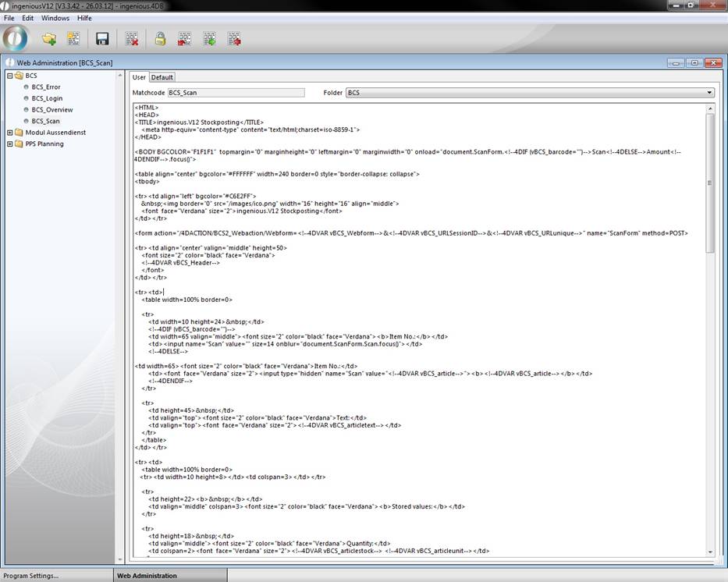Open the Folder dropdown showing BCS
Image resolution: width=728 pixels, height=582 pixels.
530,93
